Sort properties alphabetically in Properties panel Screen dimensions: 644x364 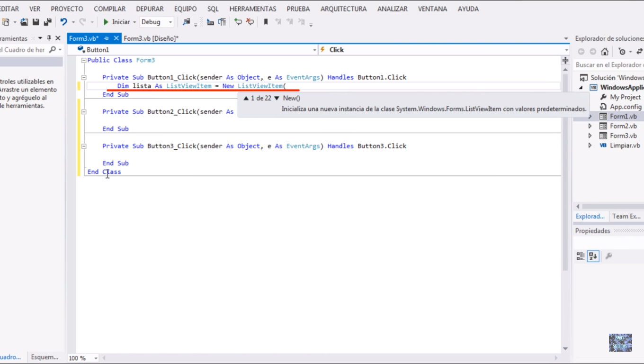tap(593, 255)
